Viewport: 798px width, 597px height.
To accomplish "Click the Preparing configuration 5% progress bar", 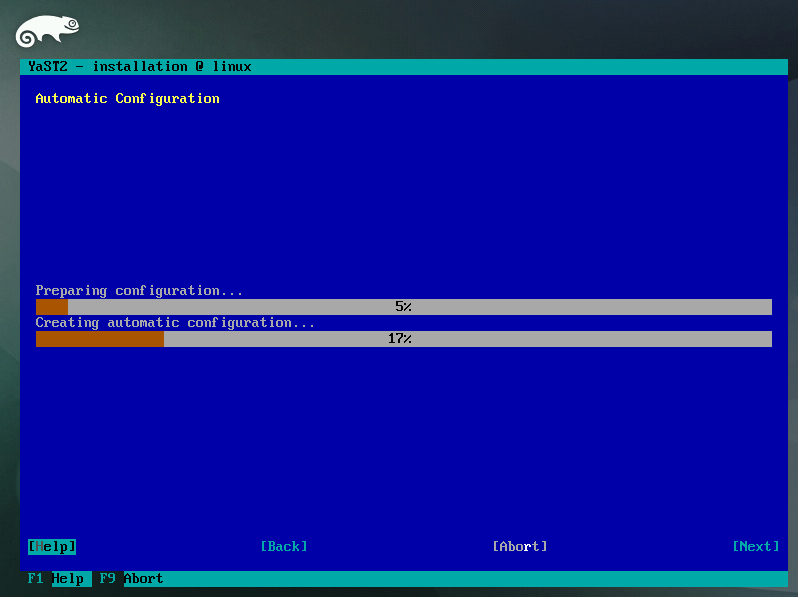I will [x=404, y=307].
